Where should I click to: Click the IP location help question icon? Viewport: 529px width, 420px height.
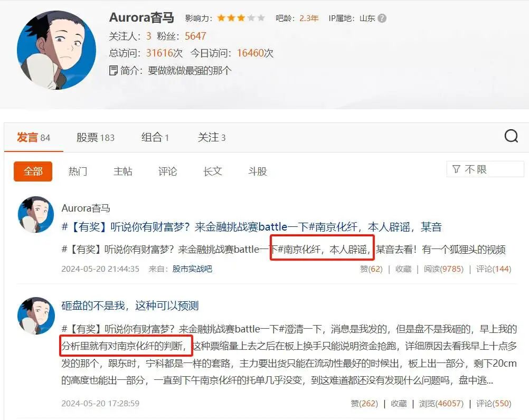[382, 18]
